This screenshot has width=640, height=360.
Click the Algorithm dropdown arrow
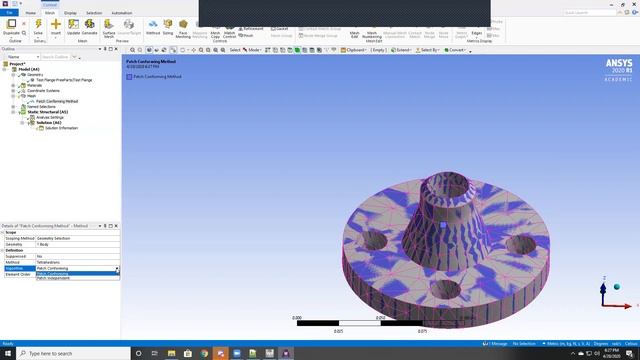pos(117,268)
